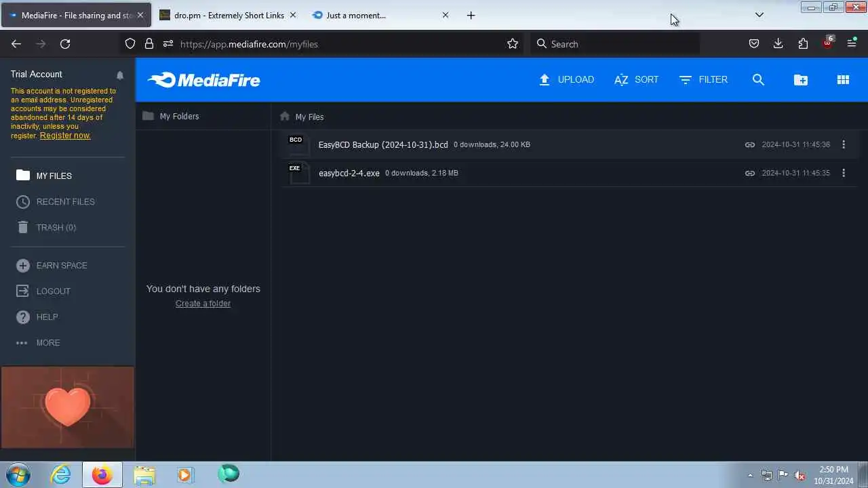
Task: Close the MediaFire tab
Action: click(140, 15)
